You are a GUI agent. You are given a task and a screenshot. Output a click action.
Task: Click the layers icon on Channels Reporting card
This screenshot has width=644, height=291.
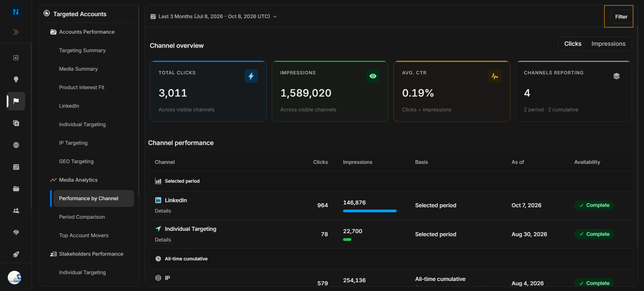coord(616,76)
